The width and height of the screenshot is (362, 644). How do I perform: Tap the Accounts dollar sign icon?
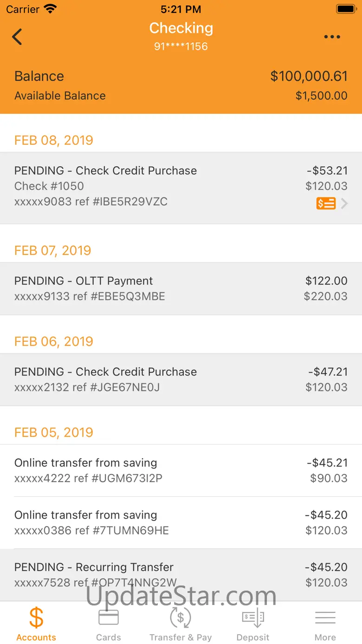coord(36,618)
